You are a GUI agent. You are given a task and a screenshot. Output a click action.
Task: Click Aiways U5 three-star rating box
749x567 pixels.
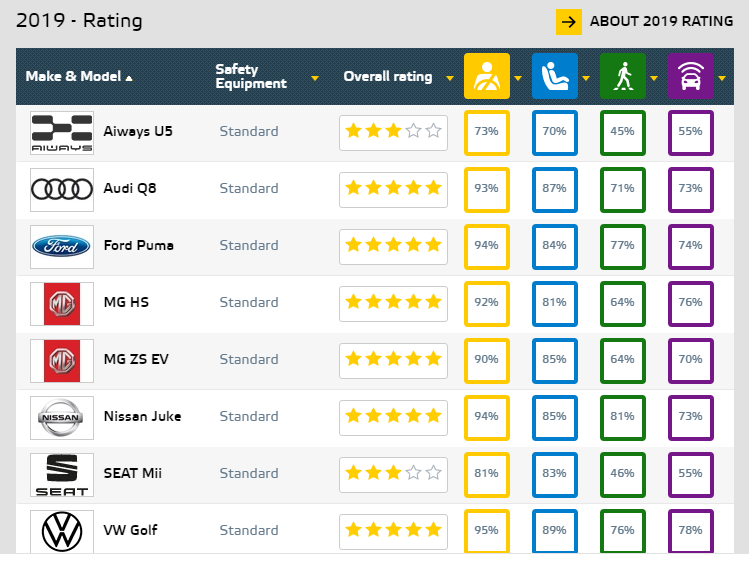coord(393,133)
